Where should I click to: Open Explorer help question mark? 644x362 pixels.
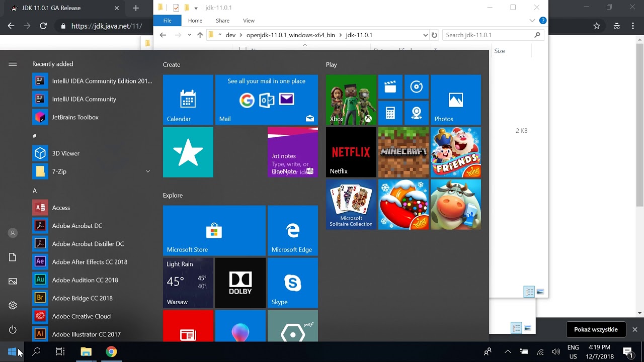tap(543, 21)
